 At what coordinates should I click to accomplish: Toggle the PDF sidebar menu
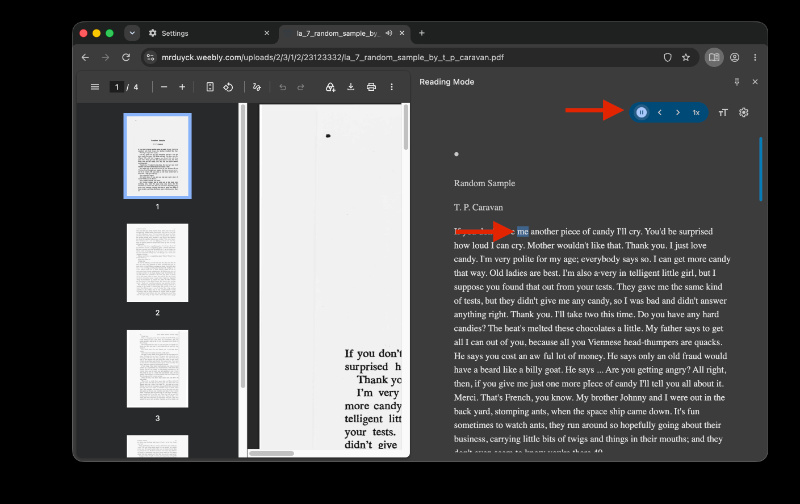point(95,87)
